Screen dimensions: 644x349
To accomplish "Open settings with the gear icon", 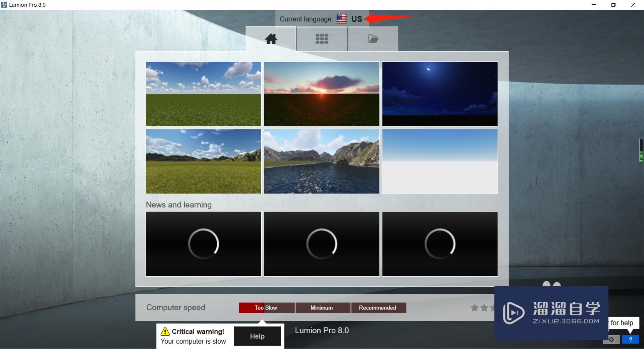I will (x=611, y=340).
